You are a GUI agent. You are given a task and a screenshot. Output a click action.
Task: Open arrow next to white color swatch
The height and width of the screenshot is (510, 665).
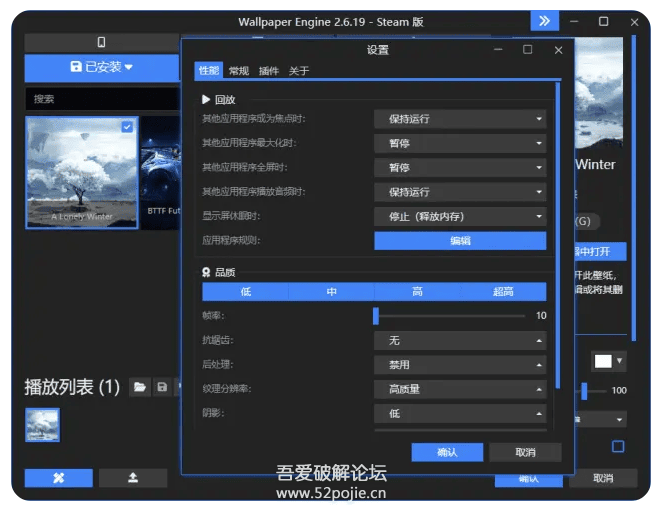tap(619, 361)
